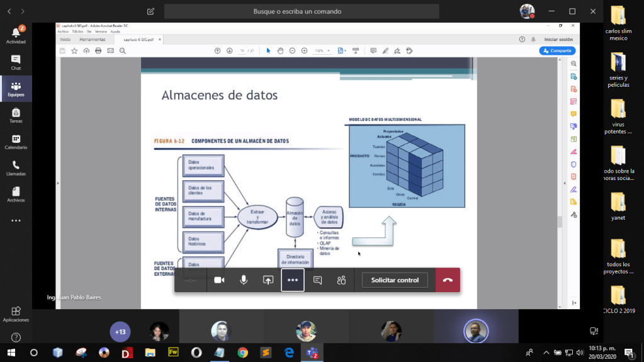Show the meeting conversation panel
Viewport: 644px width, 362px height.
tap(317, 280)
